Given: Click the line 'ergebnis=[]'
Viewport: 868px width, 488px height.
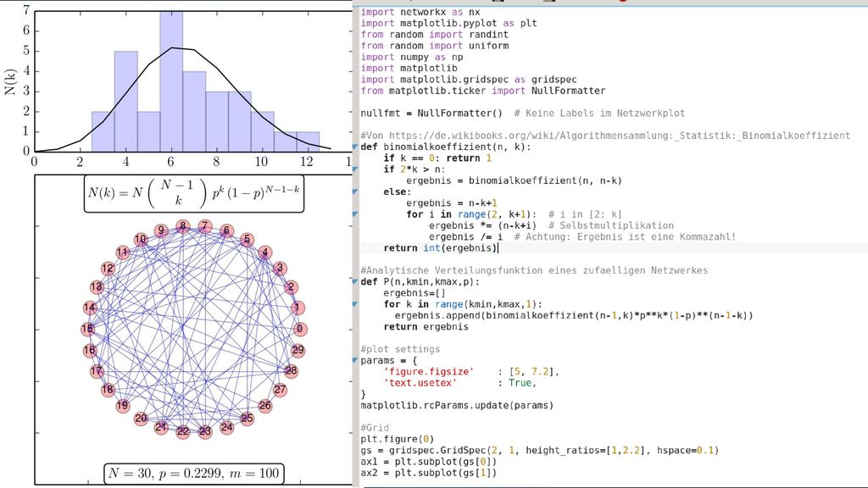Looking at the screenshot, I should tap(414, 293).
